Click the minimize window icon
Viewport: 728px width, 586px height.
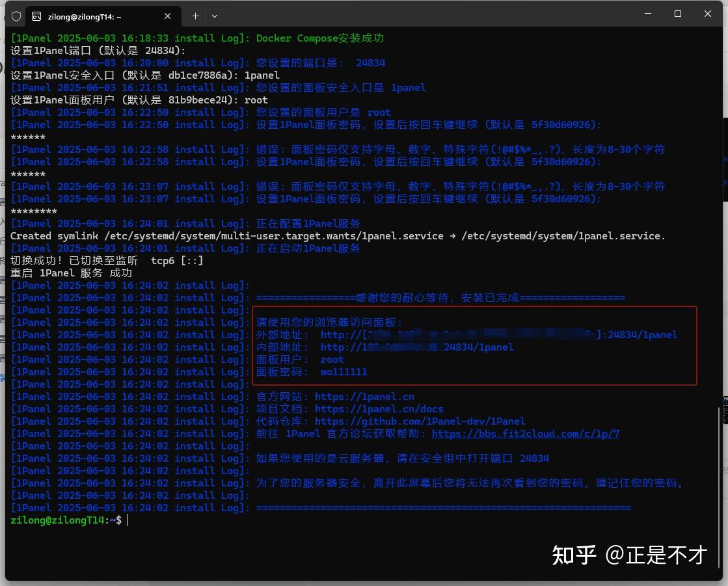point(648,14)
